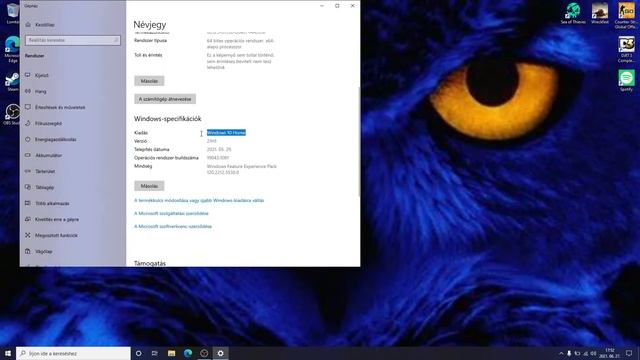The width and height of the screenshot is (640, 360).
Task: Open Edge from the taskbar
Action: click(x=188, y=353)
